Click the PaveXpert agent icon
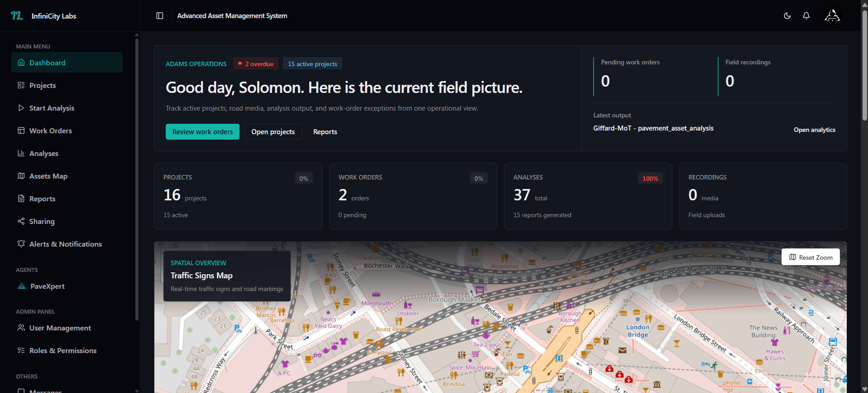 point(22,286)
